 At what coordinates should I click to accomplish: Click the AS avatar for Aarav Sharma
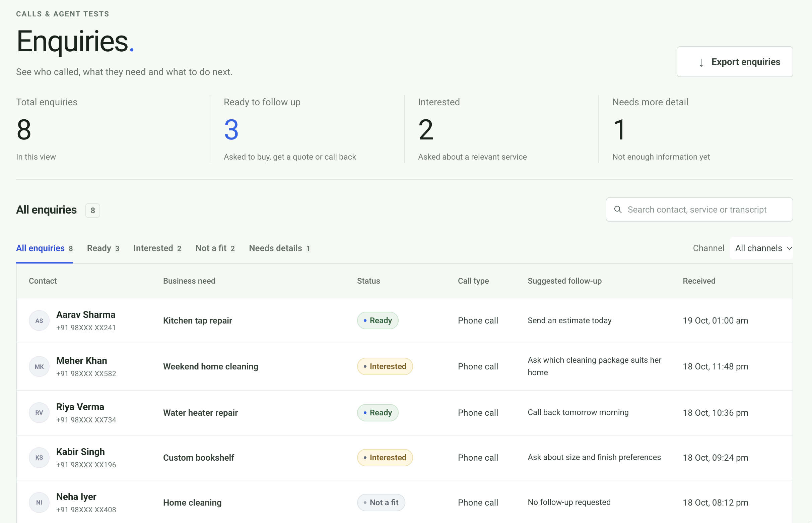[x=40, y=321]
